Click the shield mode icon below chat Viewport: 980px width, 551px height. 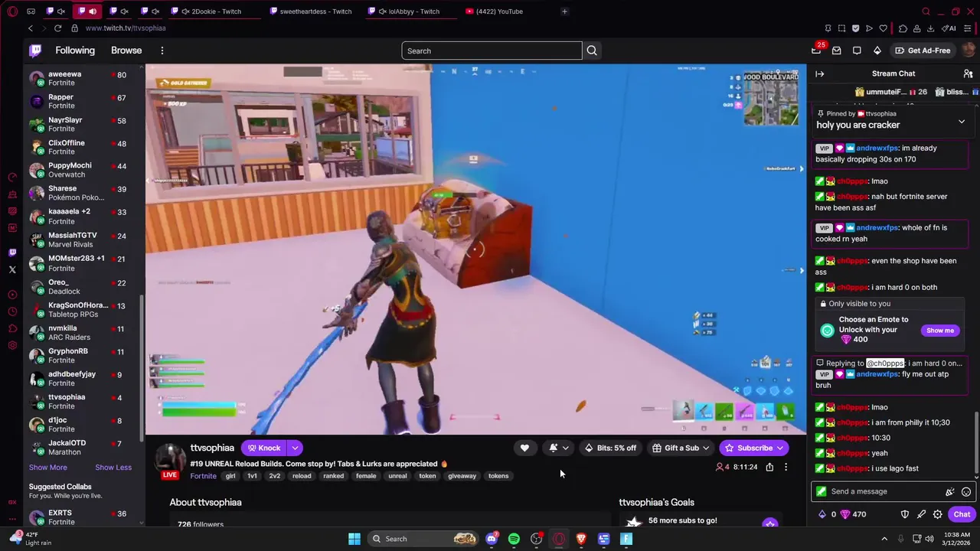pos(905,514)
